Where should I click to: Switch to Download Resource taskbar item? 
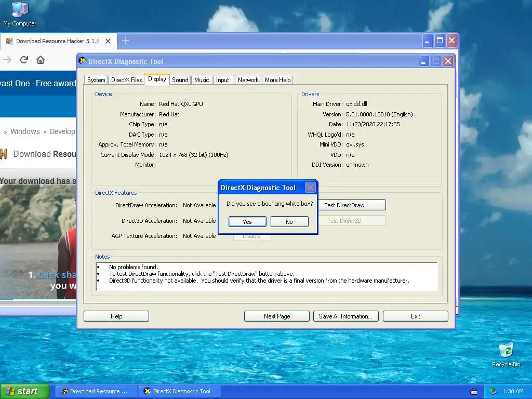96,391
